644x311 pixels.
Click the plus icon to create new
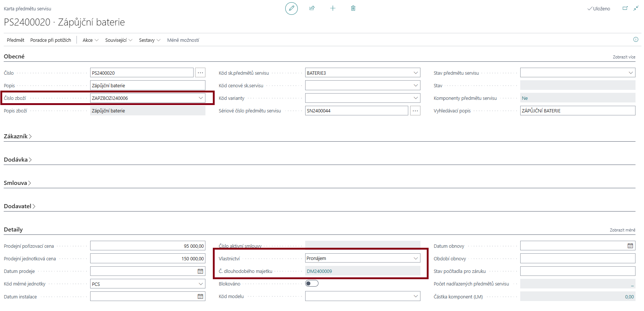[x=333, y=8]
